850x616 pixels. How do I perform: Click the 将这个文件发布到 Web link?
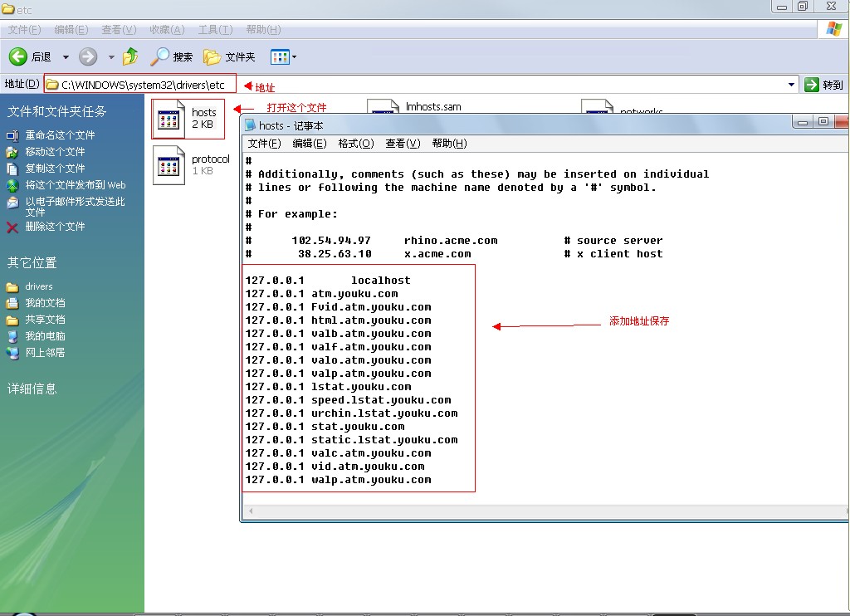click(76, 185)
